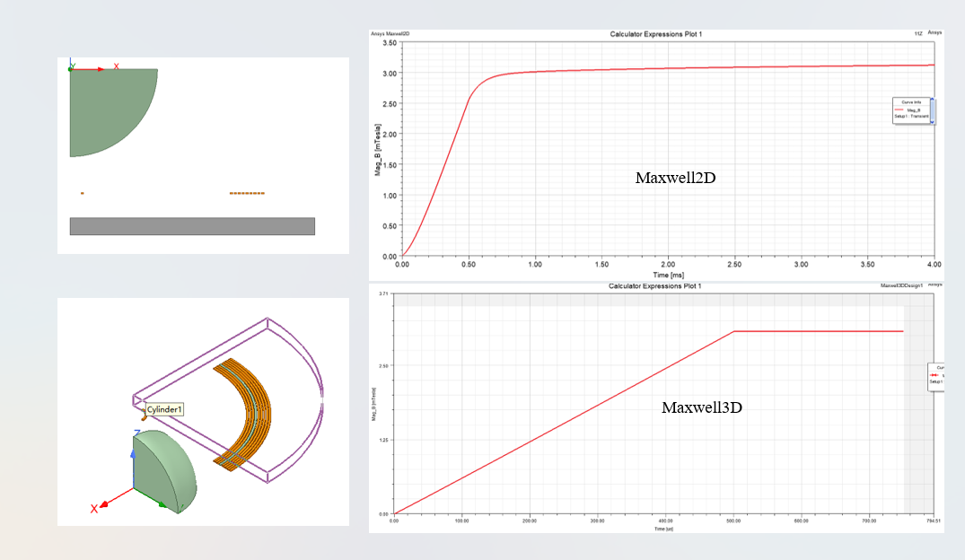Click the row of orange coil squares in 2D model

click(x=247, y=193)
